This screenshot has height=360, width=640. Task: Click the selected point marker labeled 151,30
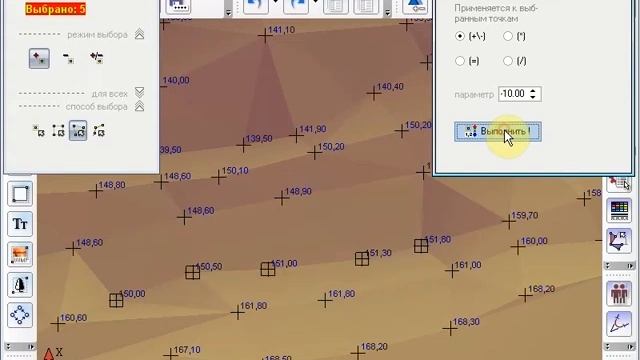tap(362, 258)
